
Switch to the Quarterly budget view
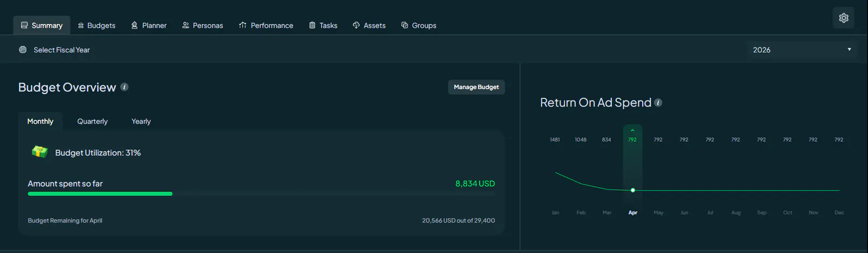(x=92, y=121)
